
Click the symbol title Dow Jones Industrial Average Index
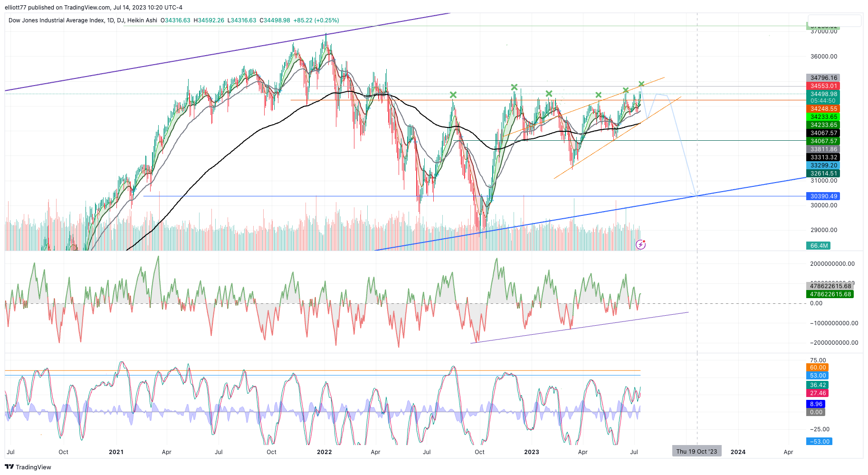(x=56, y=20)
